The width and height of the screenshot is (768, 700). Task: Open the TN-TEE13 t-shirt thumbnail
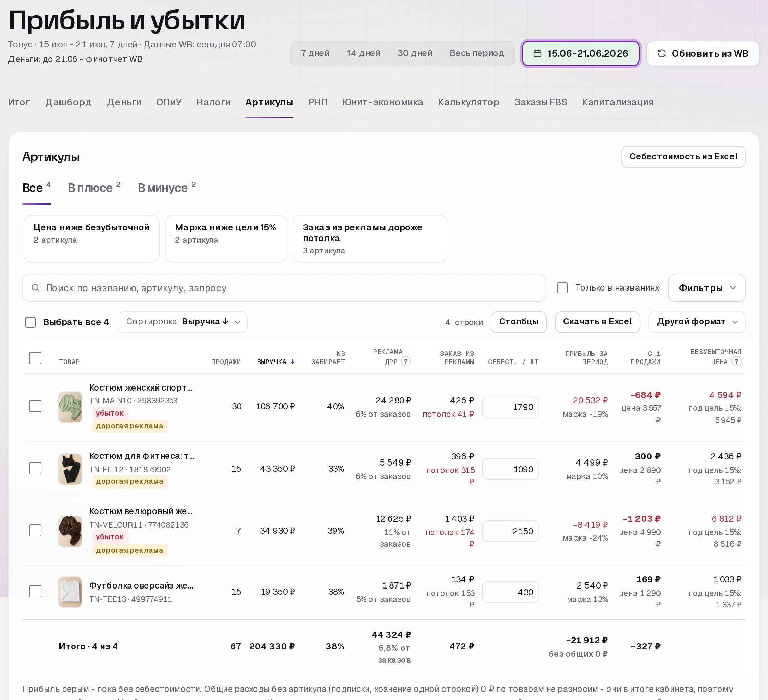click(x=70, y=592)
